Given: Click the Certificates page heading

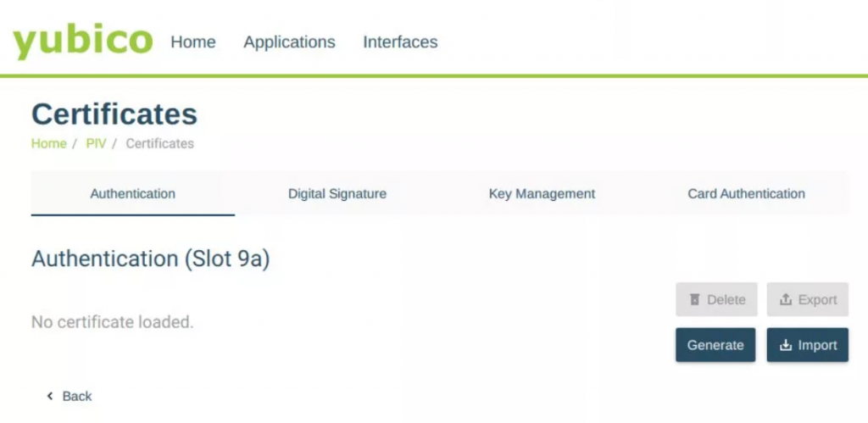Looking at the screenshot, I should point(114,114).
